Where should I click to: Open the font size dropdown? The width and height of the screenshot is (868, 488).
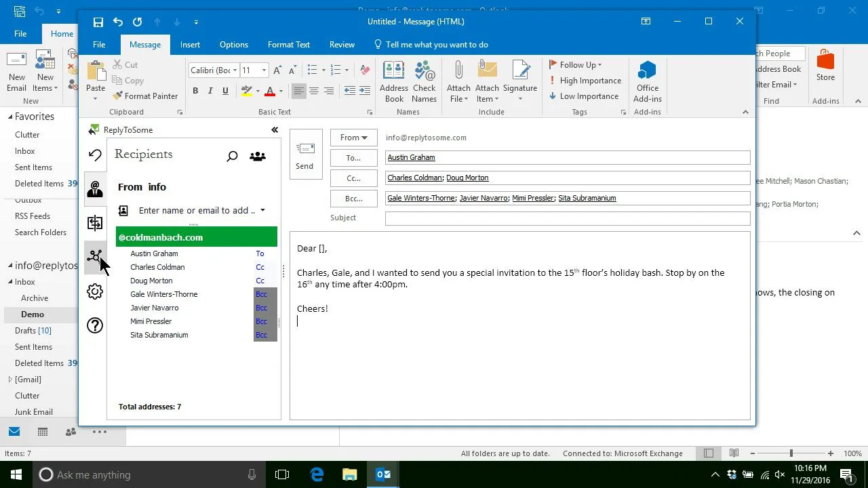[x=264, y=70]
